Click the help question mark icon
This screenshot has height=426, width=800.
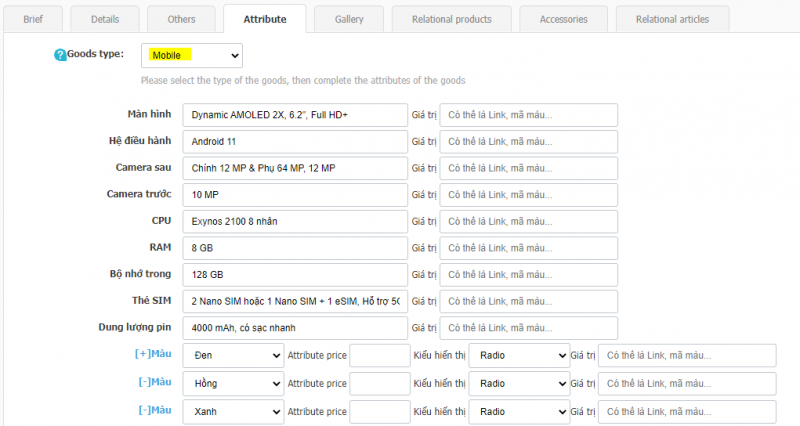pos(60,55)
